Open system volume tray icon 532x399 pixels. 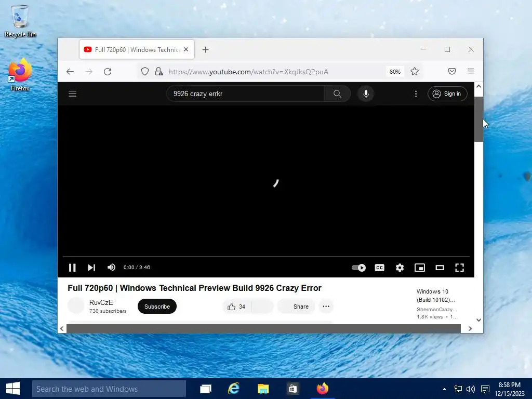pos(471,389)
